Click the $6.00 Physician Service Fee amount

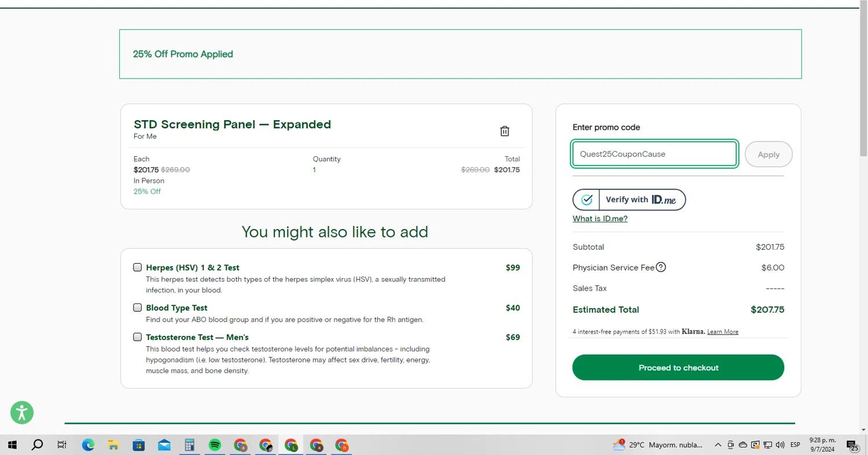[x=773, y=268]
